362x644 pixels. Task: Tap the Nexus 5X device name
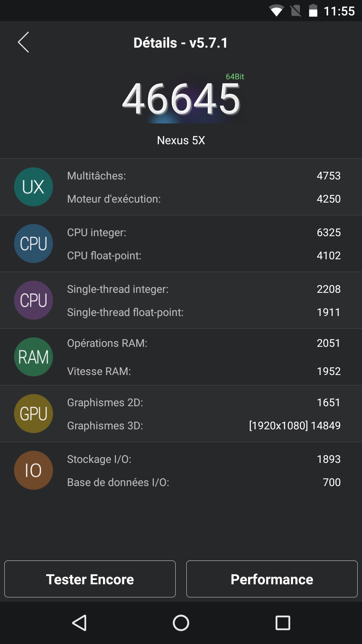[181, 140]
